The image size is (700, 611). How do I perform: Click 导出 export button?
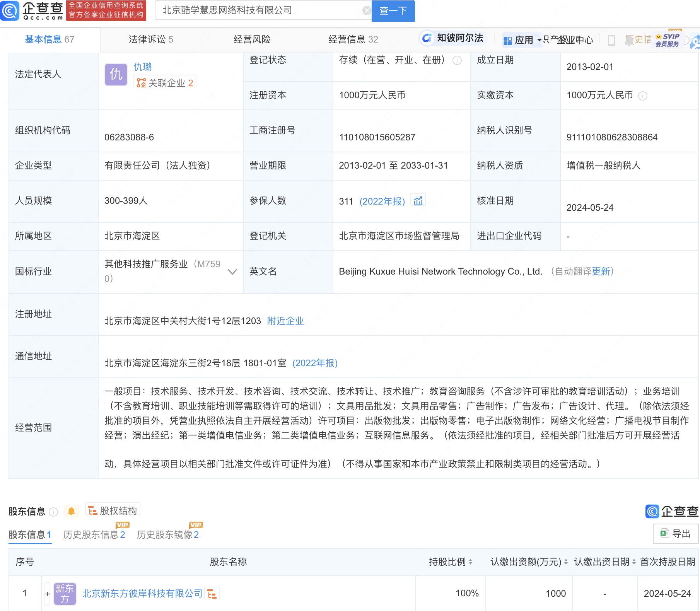point(676,534)
